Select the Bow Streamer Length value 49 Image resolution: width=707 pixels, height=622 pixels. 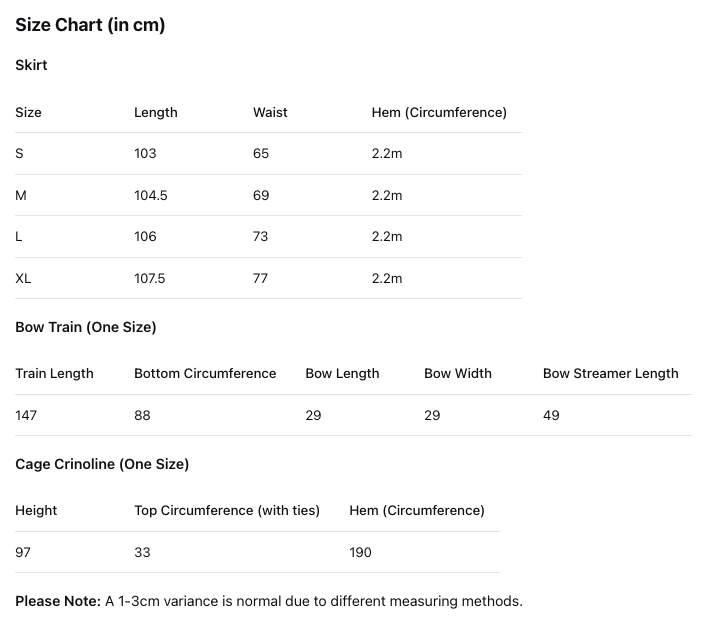tap(551, 415)
